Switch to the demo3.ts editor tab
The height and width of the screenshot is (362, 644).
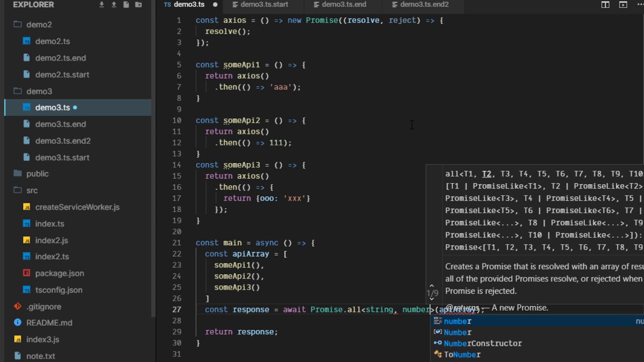pos(189,5)
